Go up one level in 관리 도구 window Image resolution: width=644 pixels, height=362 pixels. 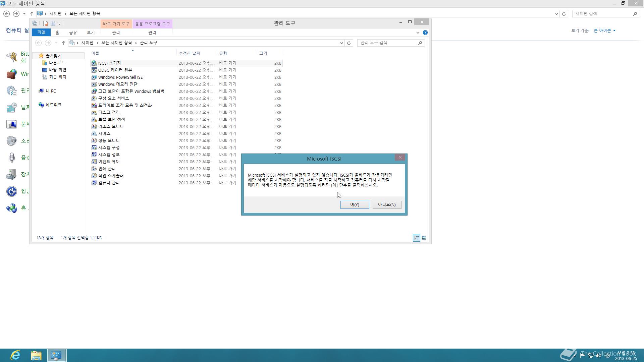[63, 43]
